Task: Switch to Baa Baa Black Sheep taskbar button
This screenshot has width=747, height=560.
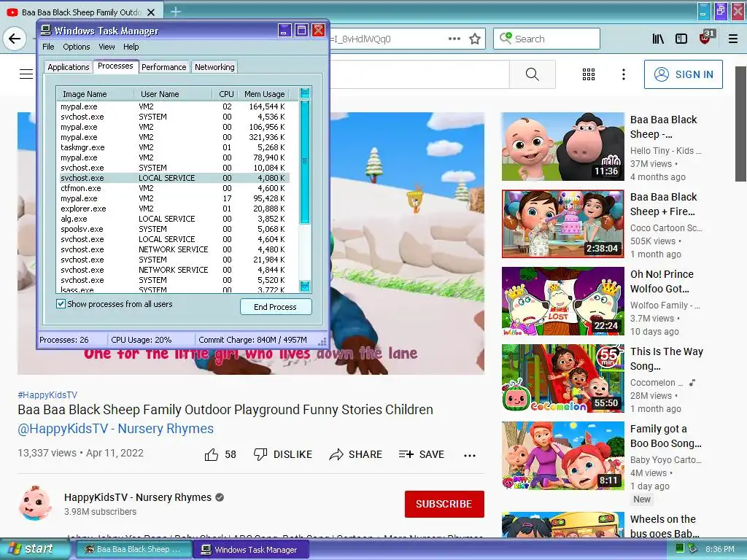Action: coord(133,550)
